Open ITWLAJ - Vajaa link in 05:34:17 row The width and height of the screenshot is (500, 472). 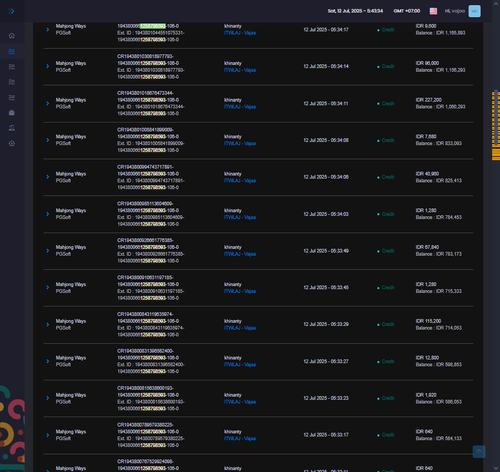tap(240, 33)
